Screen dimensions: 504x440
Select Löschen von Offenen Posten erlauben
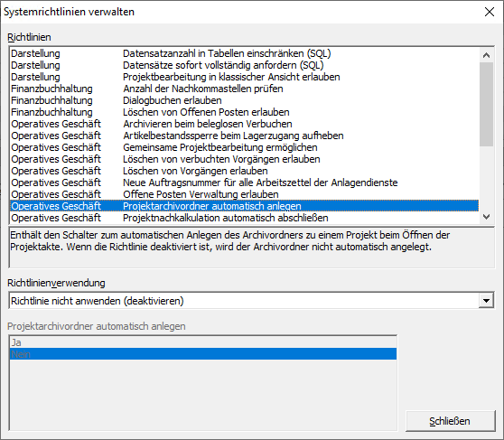244,112
